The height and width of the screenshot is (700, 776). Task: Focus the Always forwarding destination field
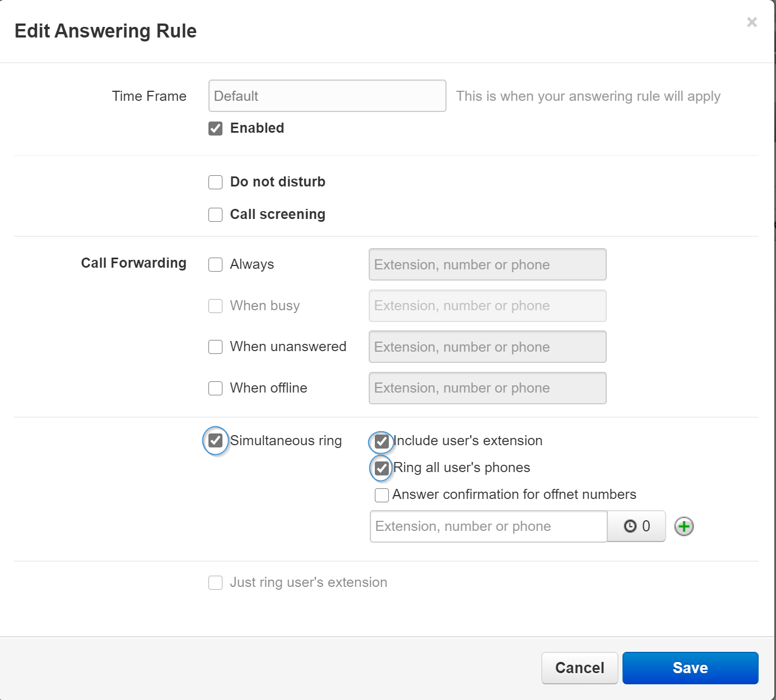(x=487, y=265)
